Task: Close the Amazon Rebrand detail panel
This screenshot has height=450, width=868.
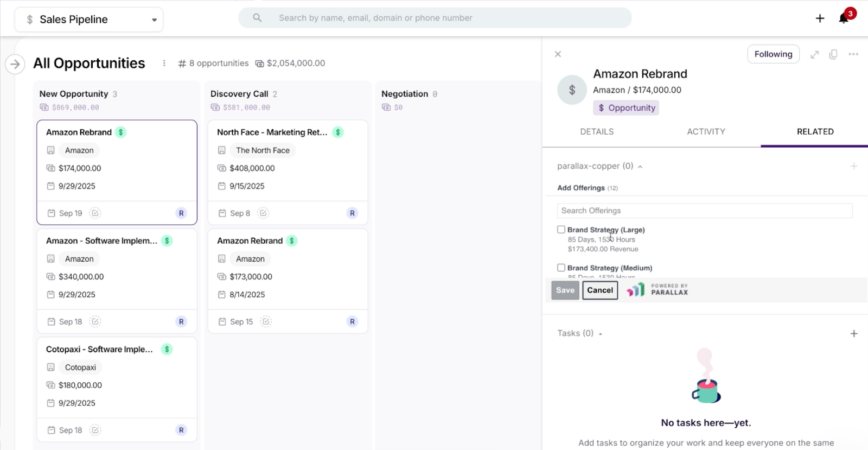Action: 558,54
